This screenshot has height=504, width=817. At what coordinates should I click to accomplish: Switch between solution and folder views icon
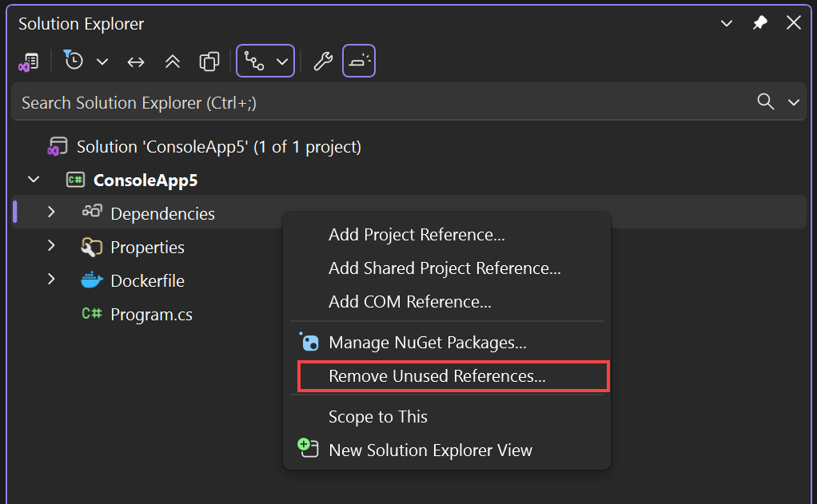(x=29, y=62)
